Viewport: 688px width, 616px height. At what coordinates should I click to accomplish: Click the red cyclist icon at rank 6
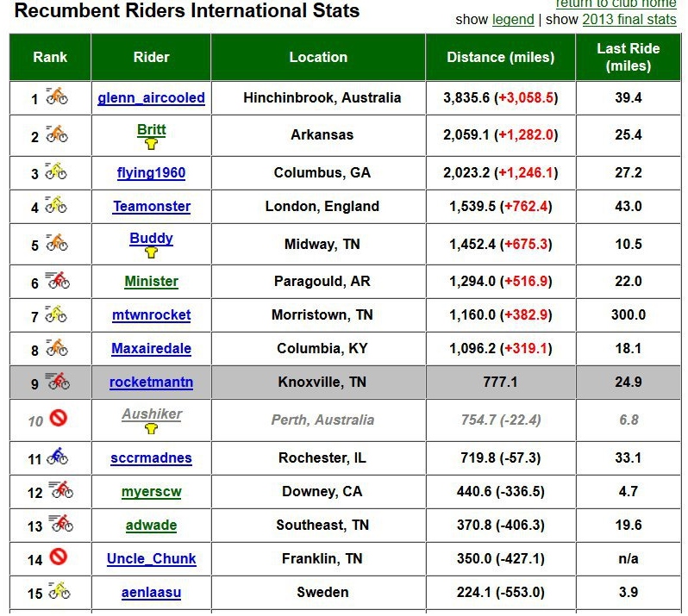click(x=58, y=280)
